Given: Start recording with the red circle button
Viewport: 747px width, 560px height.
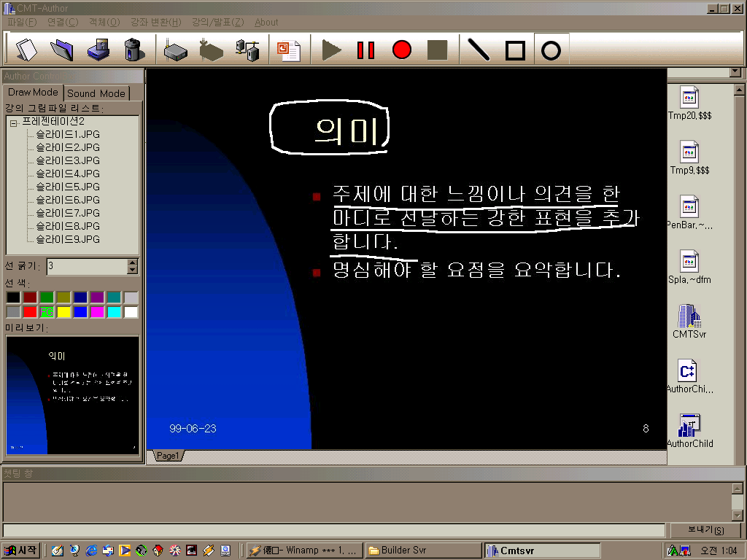Looking at the screenshot, I should pyautogui.click(x=401, y=50).
